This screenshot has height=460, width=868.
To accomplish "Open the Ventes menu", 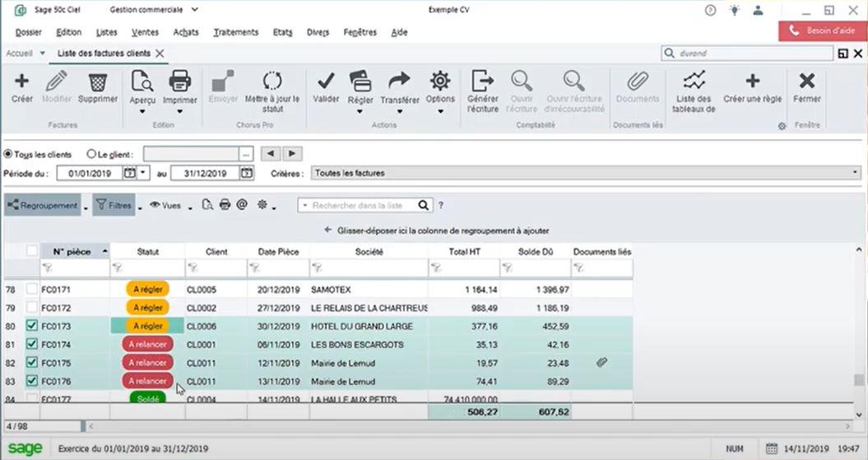I will (x=145, y=32).
